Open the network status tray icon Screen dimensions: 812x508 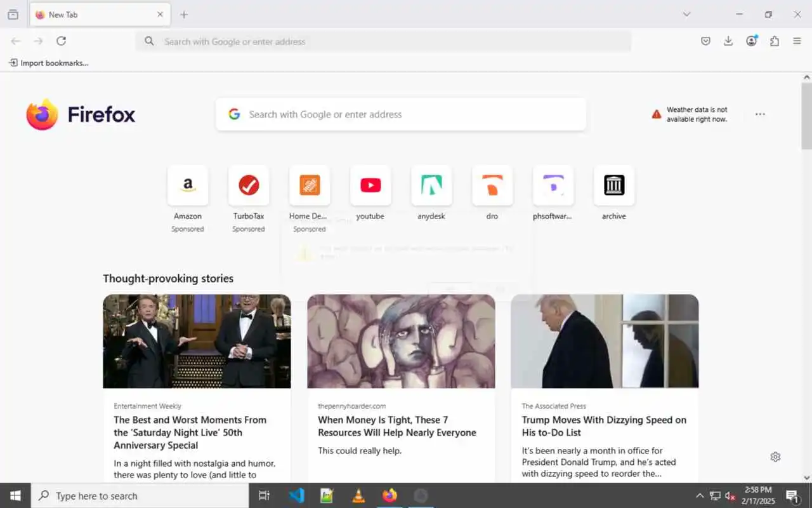click(715, 496)
